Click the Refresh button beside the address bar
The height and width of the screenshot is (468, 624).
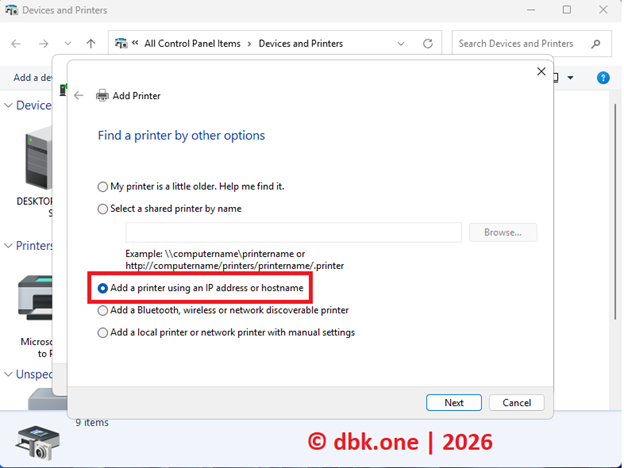coord(428,44)
